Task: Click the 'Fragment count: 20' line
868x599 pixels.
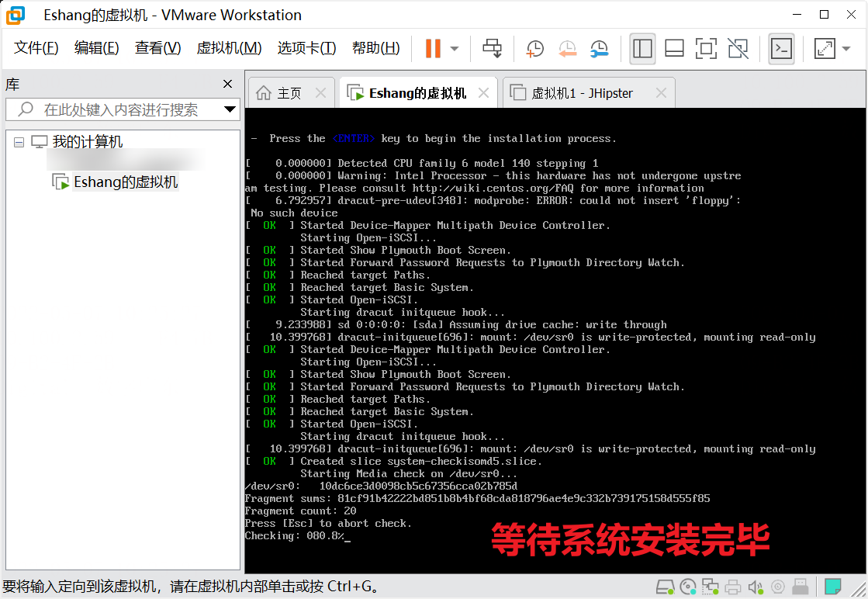Action: [301, 511]
